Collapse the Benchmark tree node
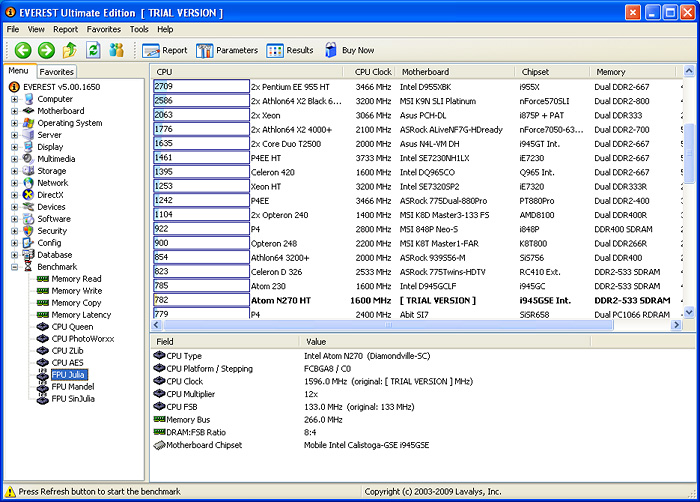The height and width of the screenshot is (502, 700). pos(14,267)
